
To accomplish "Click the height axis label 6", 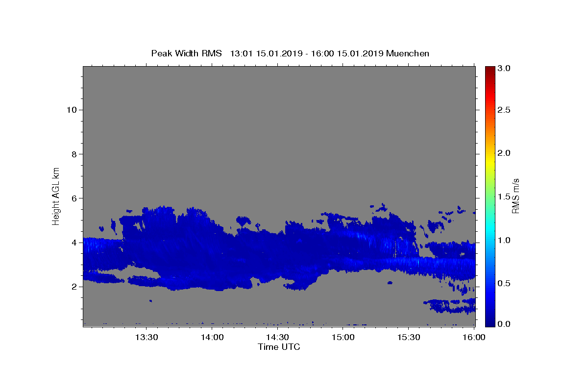I will [x=74, y=198].
